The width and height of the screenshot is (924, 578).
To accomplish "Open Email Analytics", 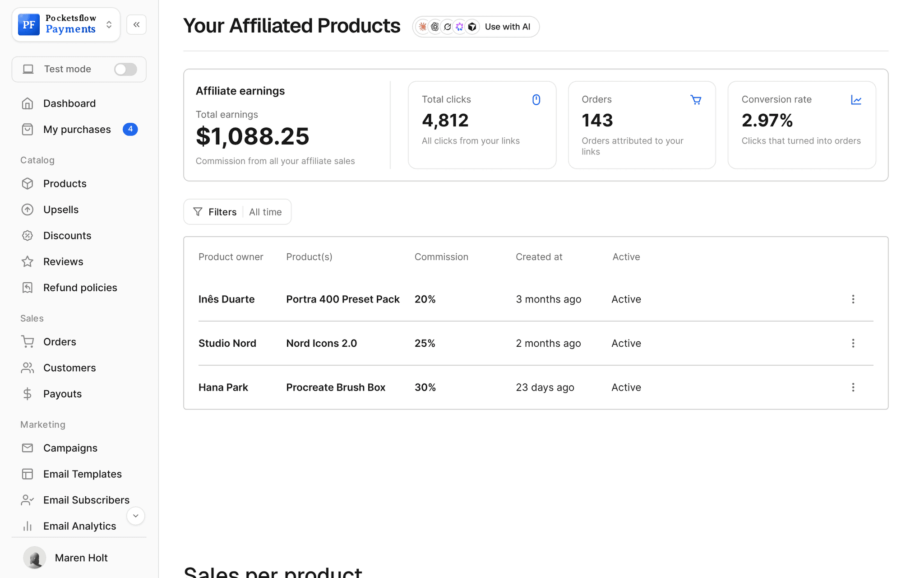I will click(x=79, y=526).
